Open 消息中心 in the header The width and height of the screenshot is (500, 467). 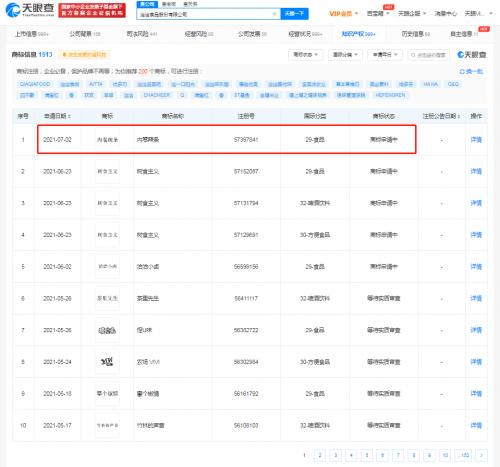coord(446,14)
